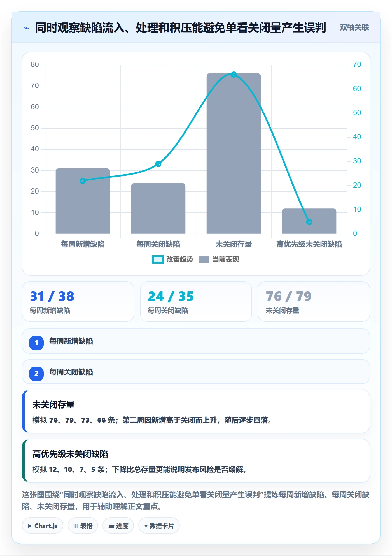The width and height of the screenshot is (392, 556).
Task: Toggle the 当前表现 legend swatch
Action: pos(204,260)
